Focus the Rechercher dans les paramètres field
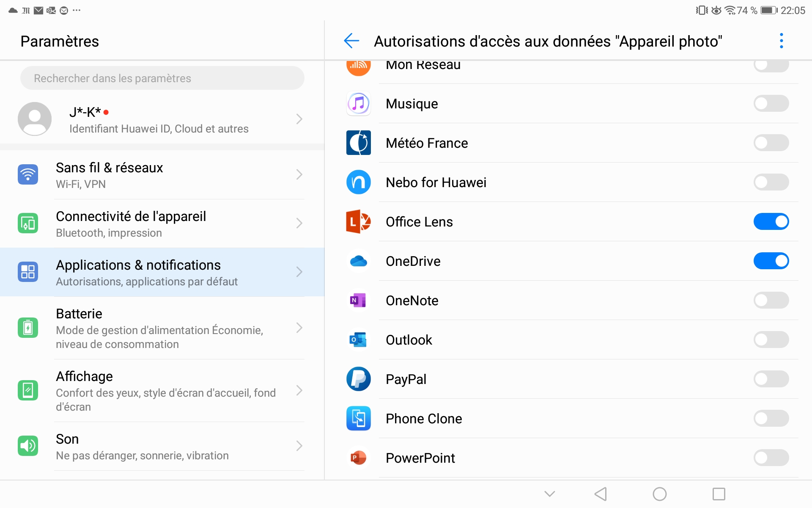The height and width of the screenshot is (508, 812). pos(162,78)
